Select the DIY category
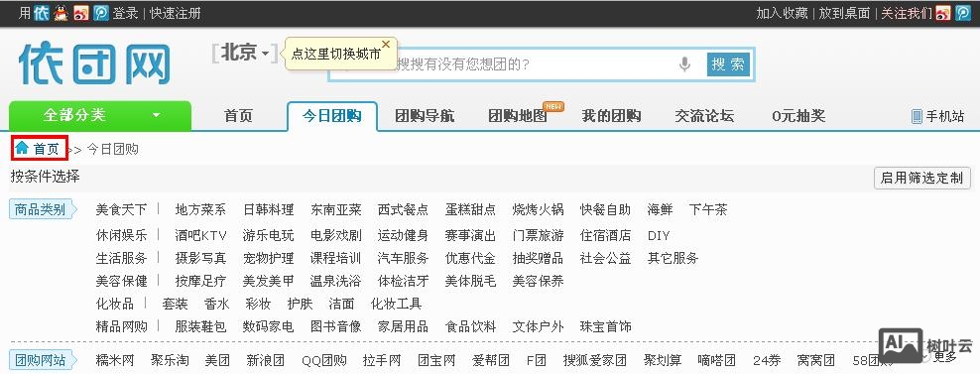This screenshot has height=374, width=980. [659, 235]
